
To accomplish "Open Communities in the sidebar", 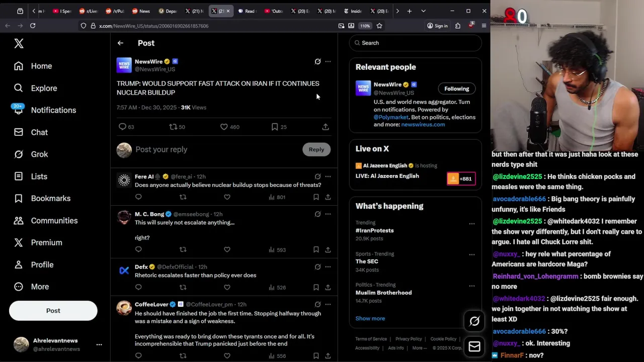I will [45, 221].
